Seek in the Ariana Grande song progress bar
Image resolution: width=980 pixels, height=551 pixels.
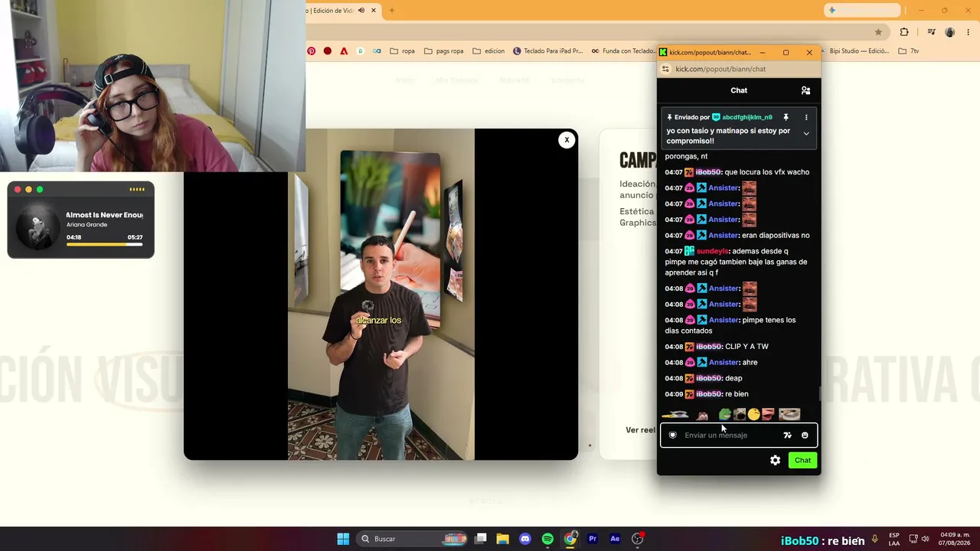(104, 245)
